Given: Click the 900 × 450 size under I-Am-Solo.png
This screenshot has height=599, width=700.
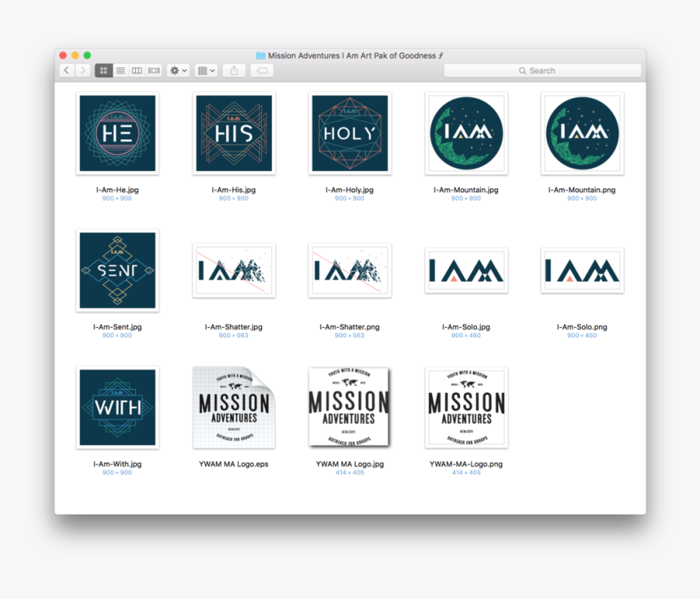Looking at the screenshot, I should (x=582, y=335).
